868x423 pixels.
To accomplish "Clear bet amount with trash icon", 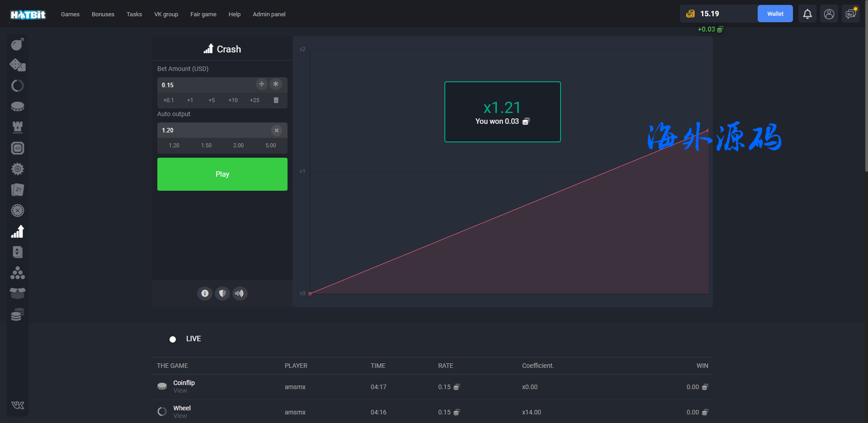I will tap(276, 100).
